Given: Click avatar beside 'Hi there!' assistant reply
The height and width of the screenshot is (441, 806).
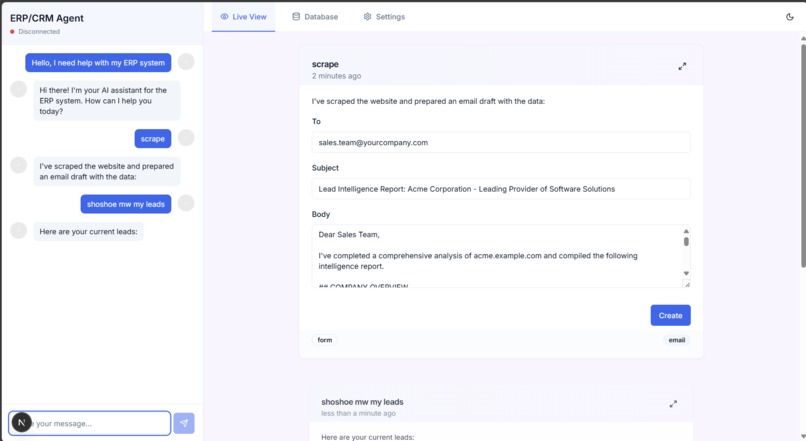Looking at the screenshot, I should tap(19, 89).
